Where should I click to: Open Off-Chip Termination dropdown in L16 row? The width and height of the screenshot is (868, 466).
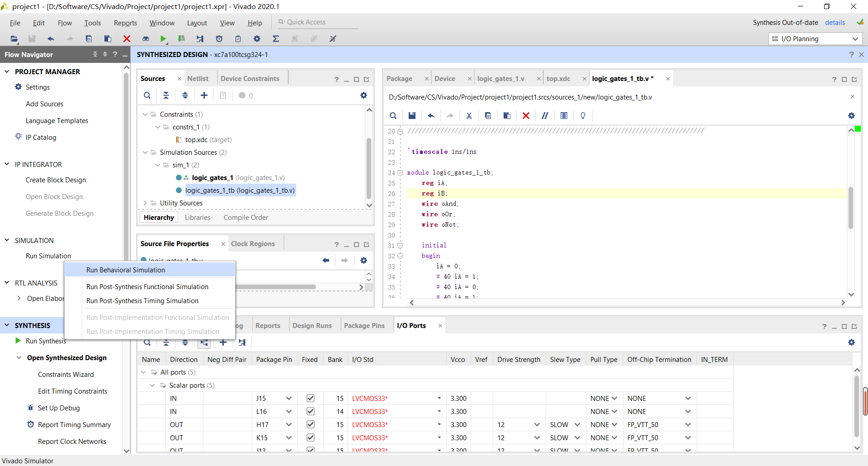[x=688, y=412]
